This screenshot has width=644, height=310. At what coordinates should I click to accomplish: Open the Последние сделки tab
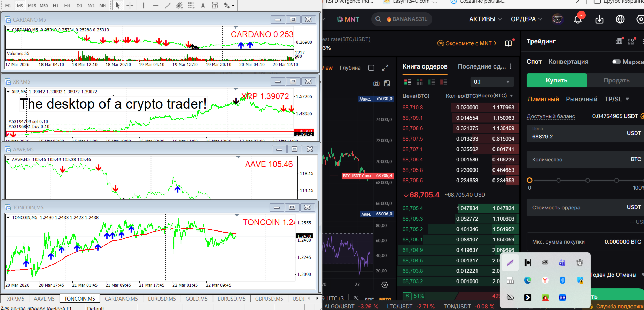coord(482,66)
